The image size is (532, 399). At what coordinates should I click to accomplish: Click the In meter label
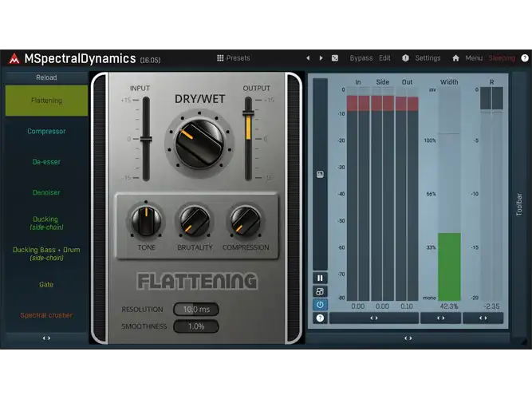(358, 82)
